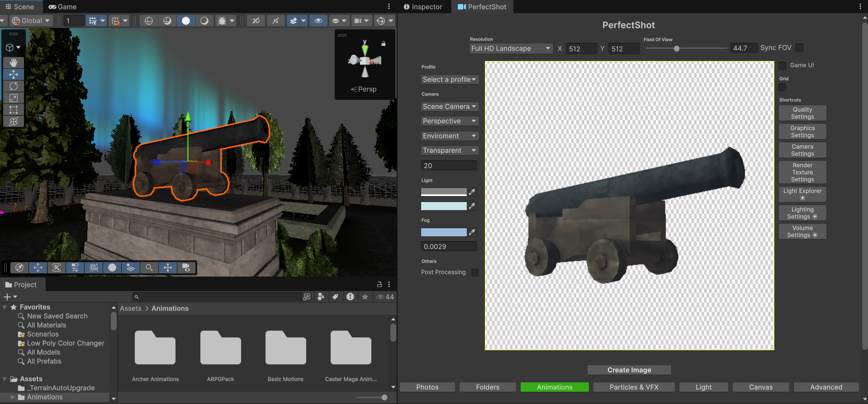Screen dimensions: 868x404
Task: Open the Full HD Landscape resolution dropdown
Action: (x=511, y=48)
